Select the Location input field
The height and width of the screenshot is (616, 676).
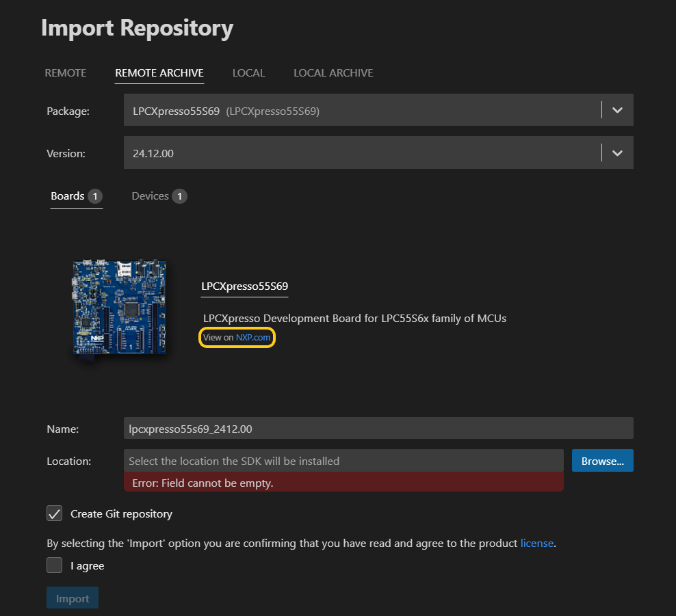point(342,460)
